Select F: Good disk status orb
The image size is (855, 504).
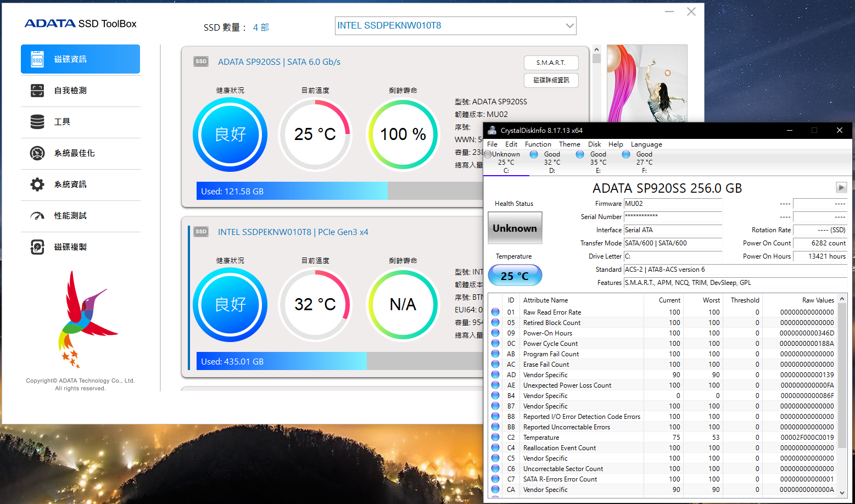pyautogui.click(x=626, y=155)
